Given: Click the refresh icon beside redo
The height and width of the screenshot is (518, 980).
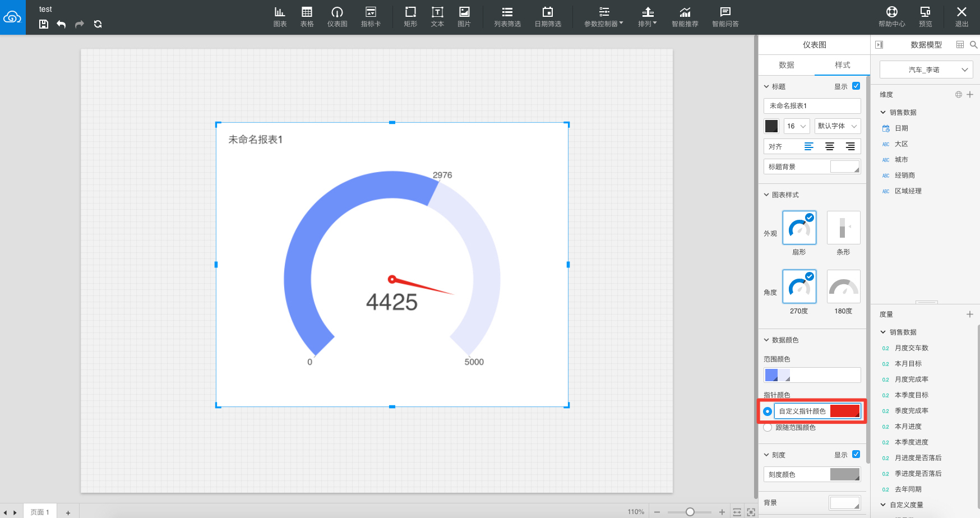Looking at the screenshot, I should [98, 24].
